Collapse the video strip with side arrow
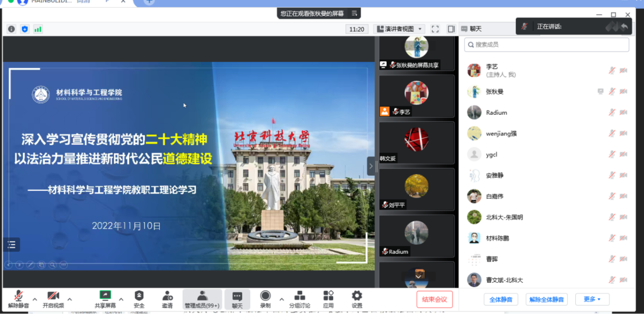 pyautogui.click(x=371, y=166)
